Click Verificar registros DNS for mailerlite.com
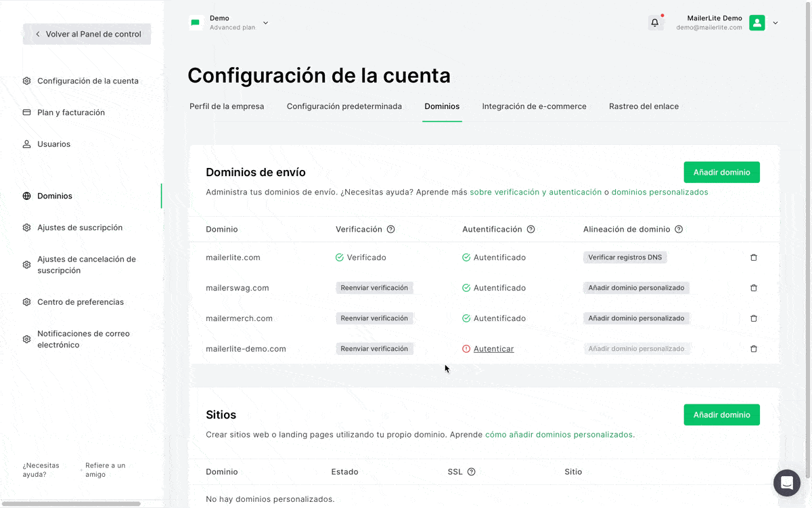812x508 pixels. (x=625, y=257)
